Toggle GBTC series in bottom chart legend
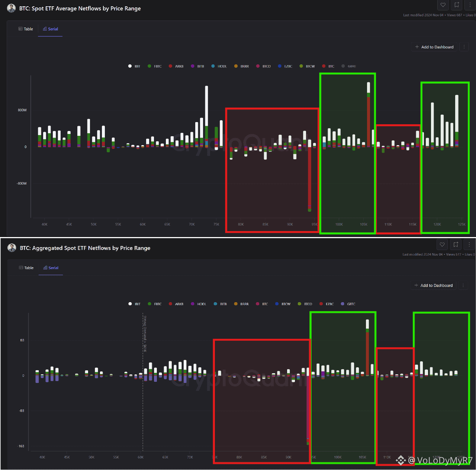 (x=348, y=304)
